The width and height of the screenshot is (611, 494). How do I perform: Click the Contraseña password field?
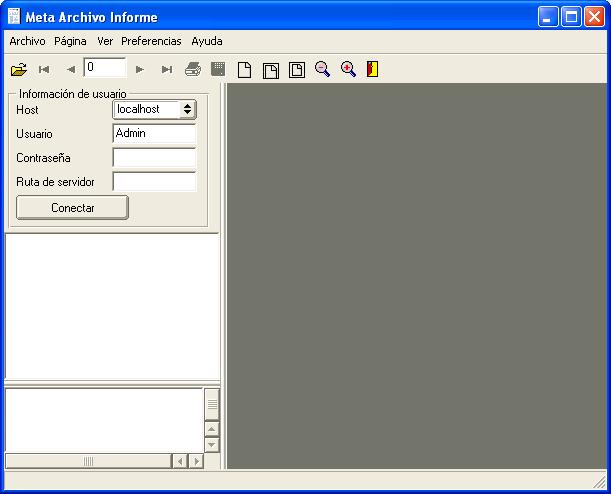(x=154, y=158)
